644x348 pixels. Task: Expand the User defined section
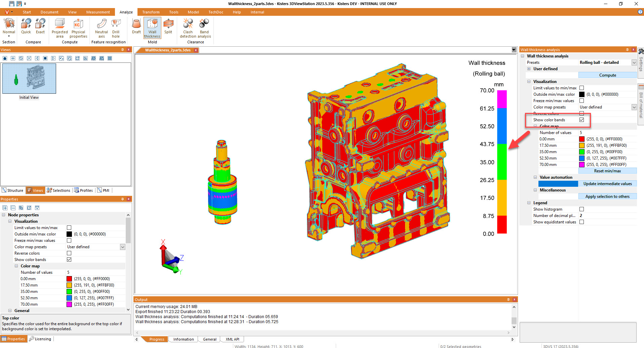coord(529,69)
